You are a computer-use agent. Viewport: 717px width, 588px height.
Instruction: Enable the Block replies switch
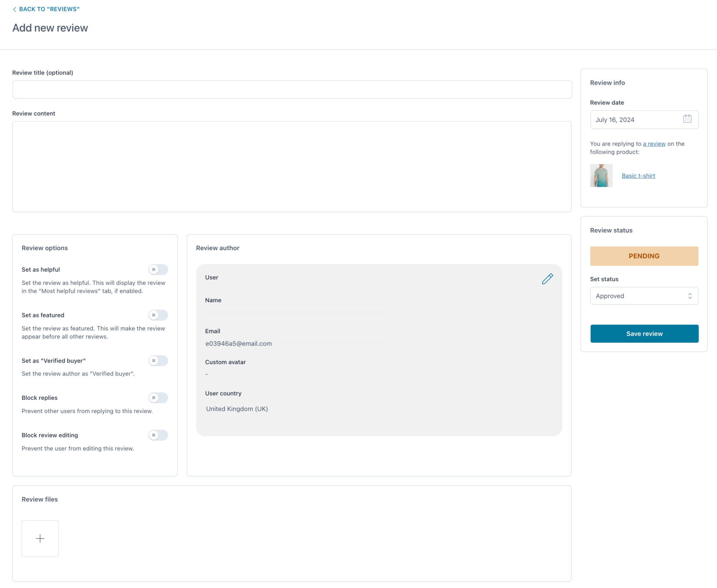pos(158,398)
